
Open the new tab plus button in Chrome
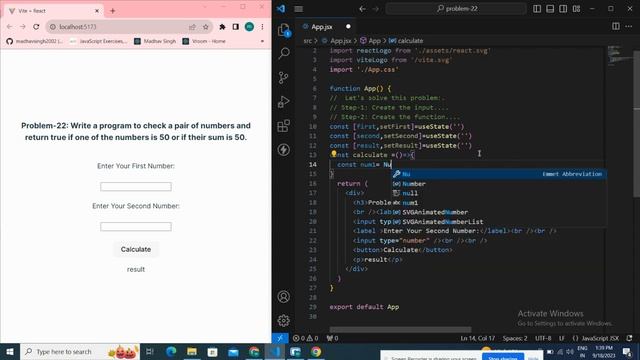pyautogui.click(x=113, y=11)
